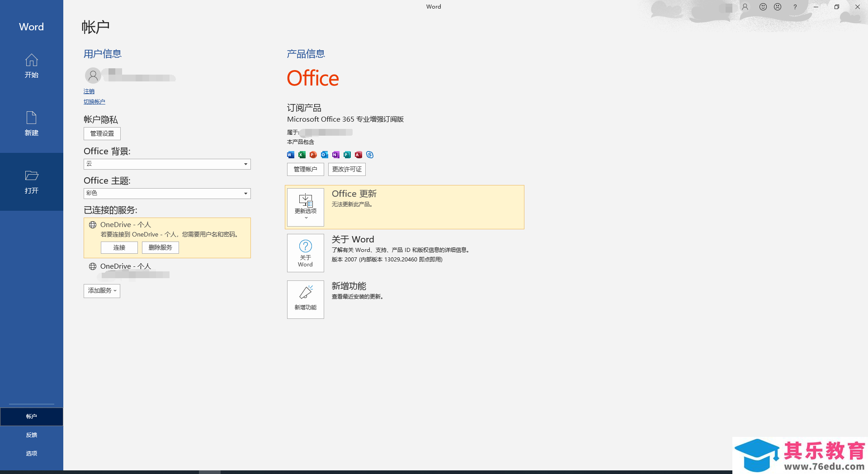
Task: Restore down the Word window
Action: 837,7
